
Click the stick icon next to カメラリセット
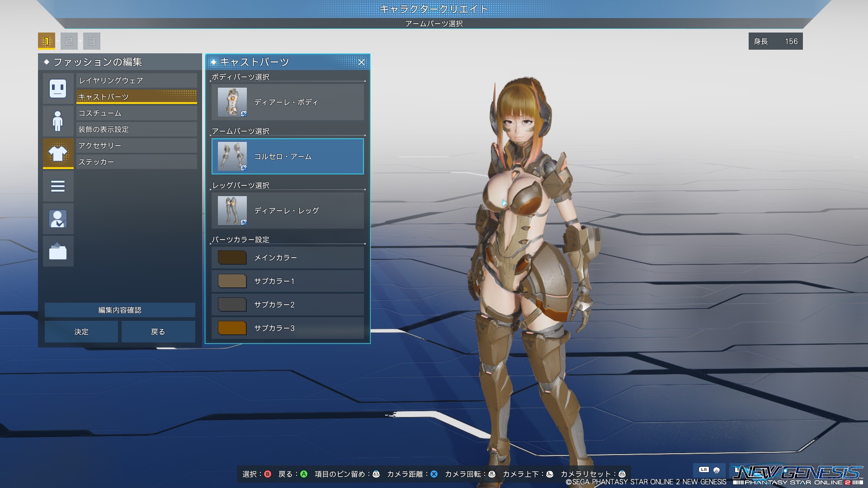coord(622,474)
